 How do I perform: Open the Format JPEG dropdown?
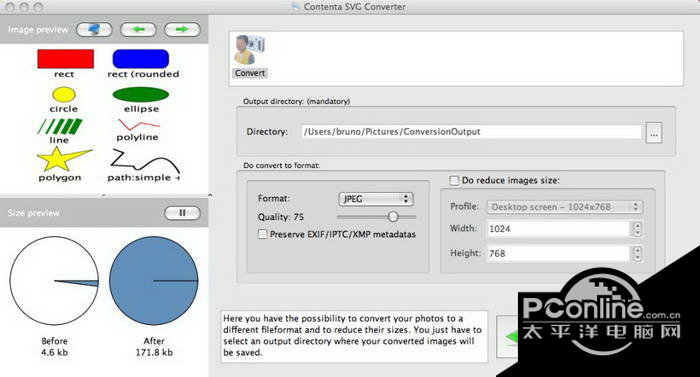[376, 199]
